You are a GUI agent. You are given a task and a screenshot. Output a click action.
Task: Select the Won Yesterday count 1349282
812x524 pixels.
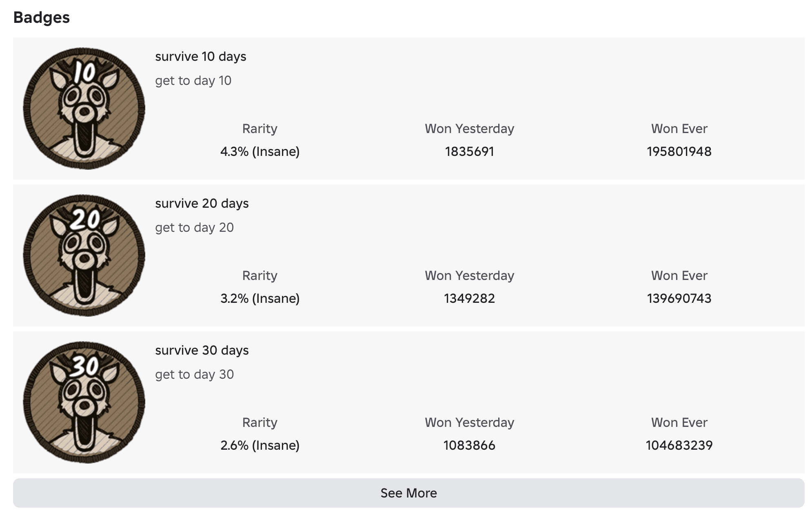(x=469, y=298)
